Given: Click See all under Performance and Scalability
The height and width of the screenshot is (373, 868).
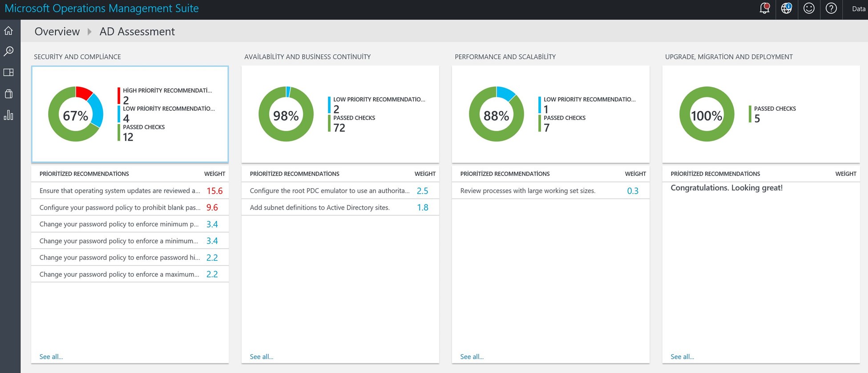Looking at the screenshot, I should [x=472, y=357].
